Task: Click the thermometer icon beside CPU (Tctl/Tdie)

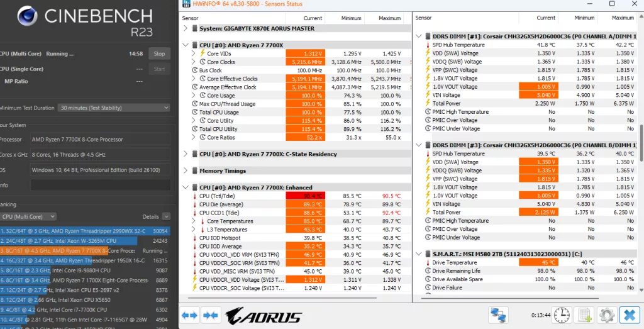Action: click(x=195, y=196)
